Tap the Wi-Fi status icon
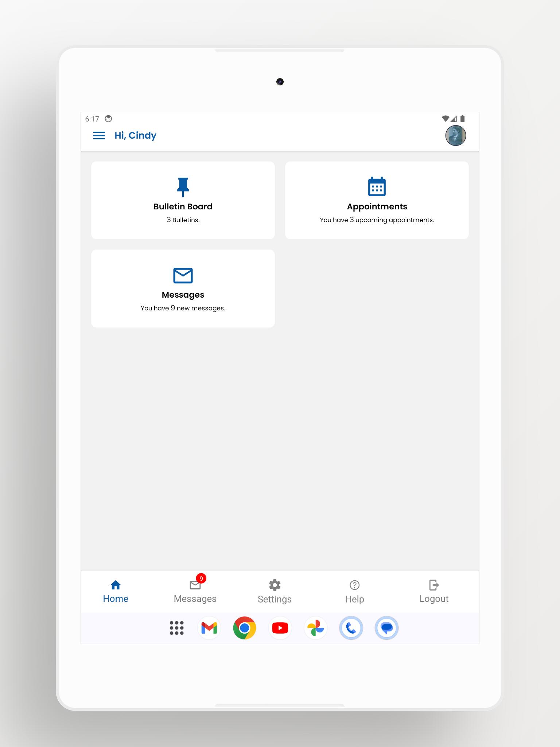The height and width of the screenshot is (747, 560). click(445, 119)
